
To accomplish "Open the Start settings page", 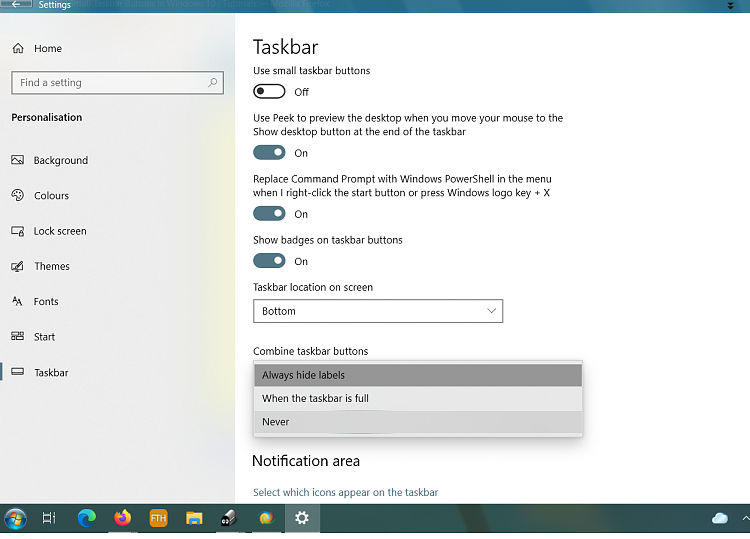I will pos(44,337).
